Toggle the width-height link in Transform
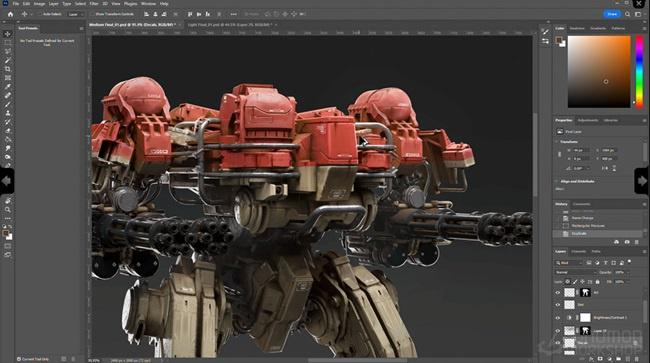The height and width of the screenshot is (363, 650). [559, 154]
